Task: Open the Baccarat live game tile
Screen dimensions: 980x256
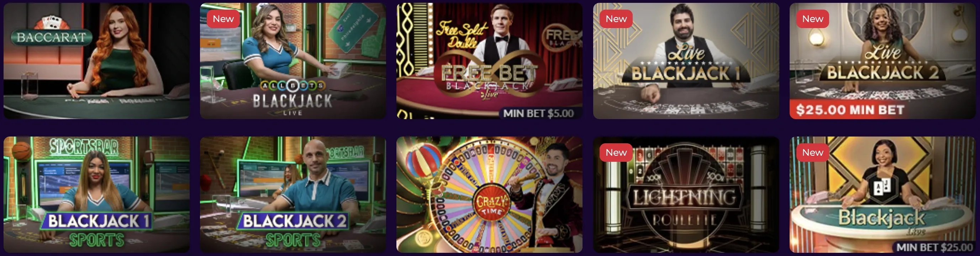Action: 97,61
